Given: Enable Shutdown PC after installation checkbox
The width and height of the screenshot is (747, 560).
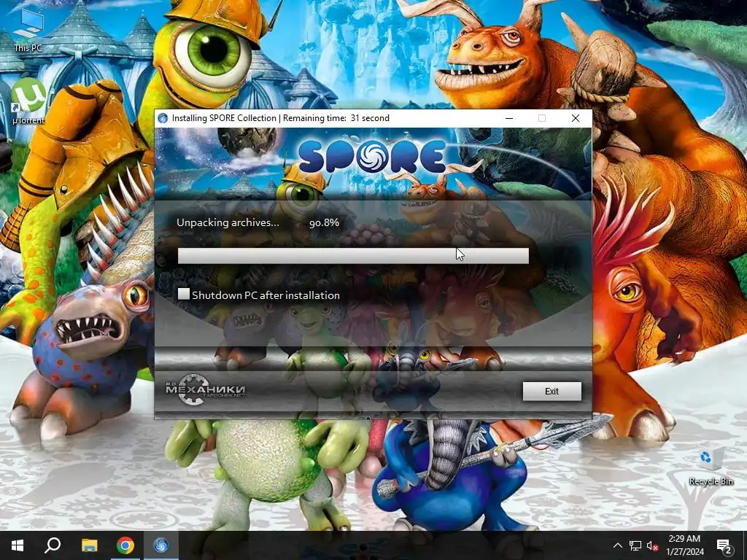Looking at the screenshot, I should 183,294.
